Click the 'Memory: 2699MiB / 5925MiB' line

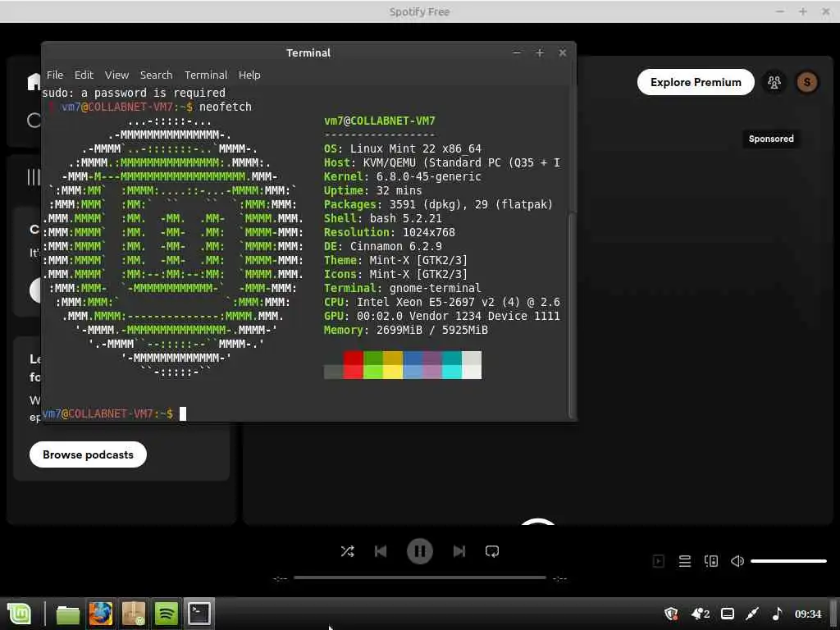pos(405,330)
